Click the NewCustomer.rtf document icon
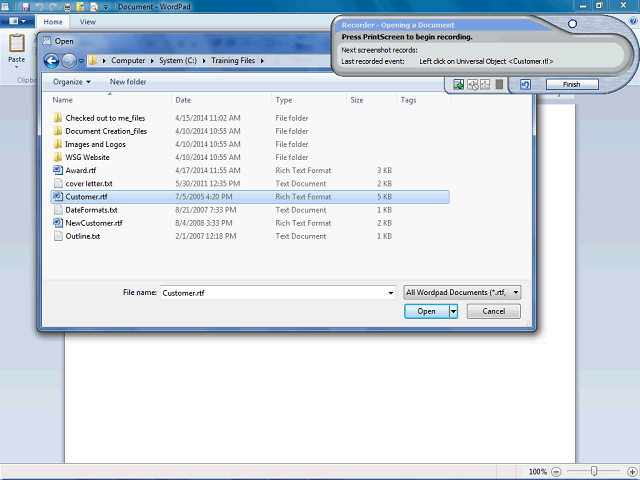Image resolution: width=640 pixels, height=480 pixels. pyautogui.click(x=58, y=222)
